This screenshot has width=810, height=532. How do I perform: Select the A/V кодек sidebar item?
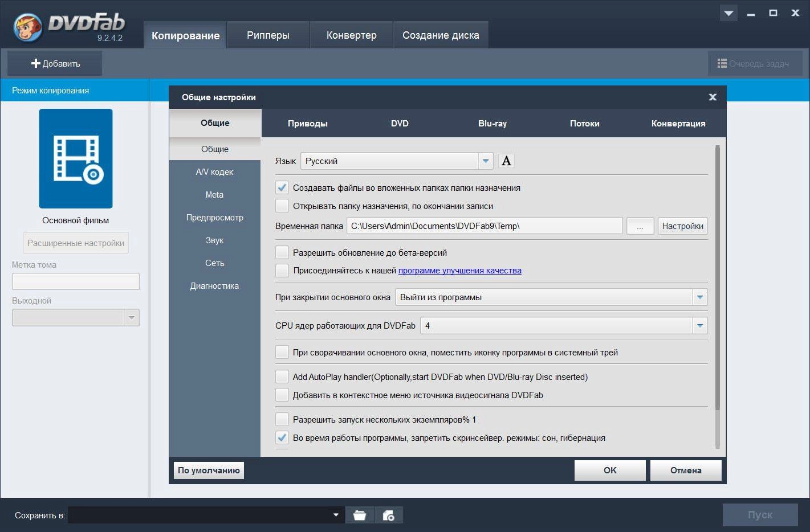pos(214,171)
